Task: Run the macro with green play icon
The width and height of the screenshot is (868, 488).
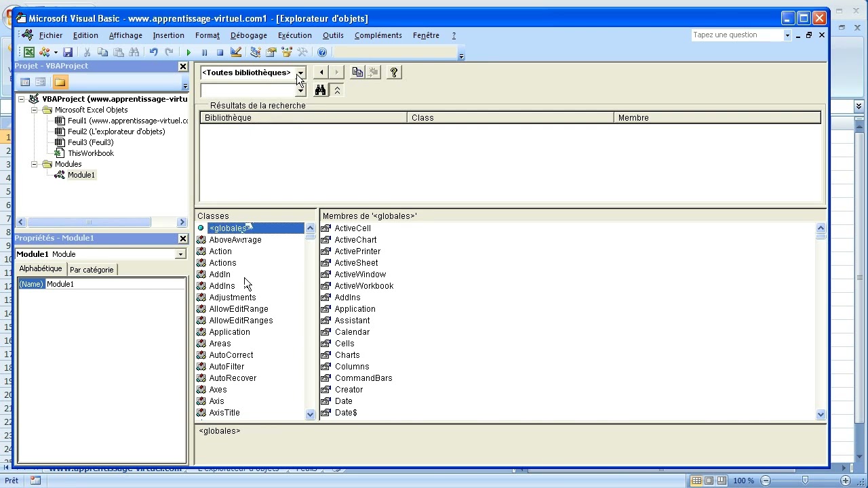Action: coord(189,52)
